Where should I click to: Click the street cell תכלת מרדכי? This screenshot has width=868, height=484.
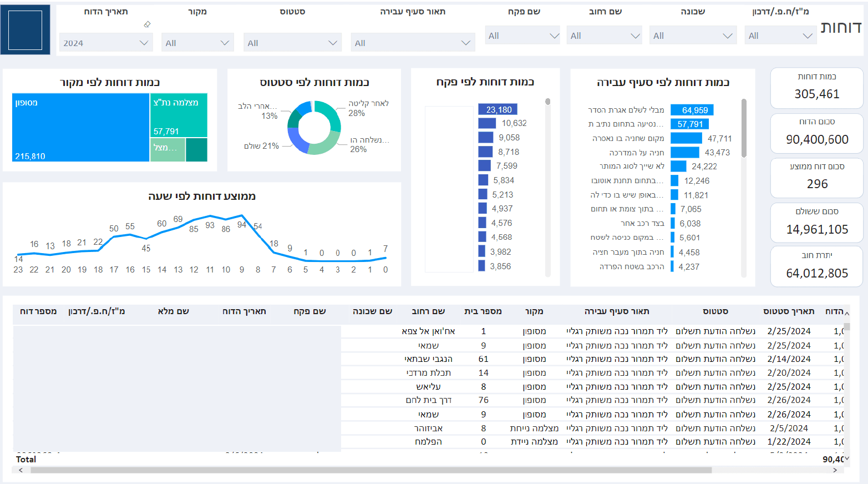[x=428, y=373]
